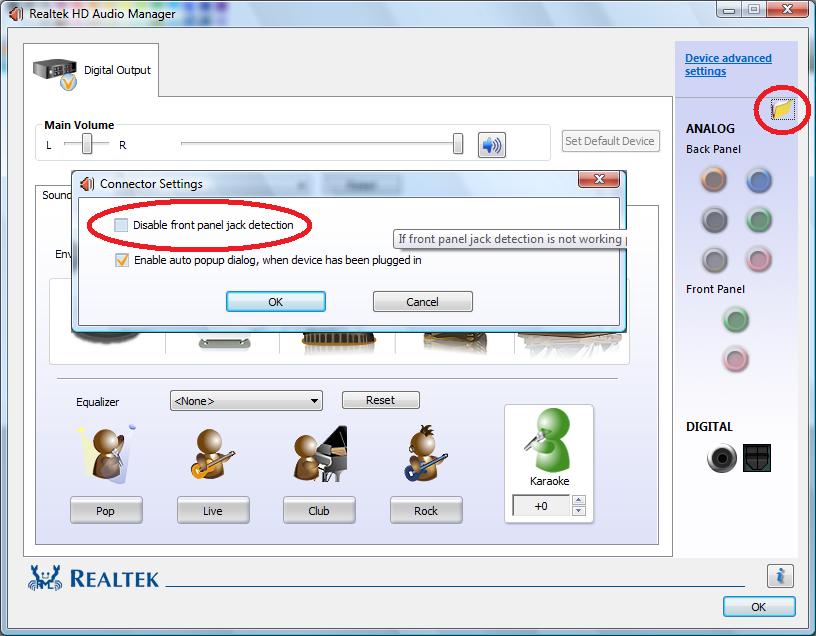Select the blue Back Panel line-in jack

(758, 180)
